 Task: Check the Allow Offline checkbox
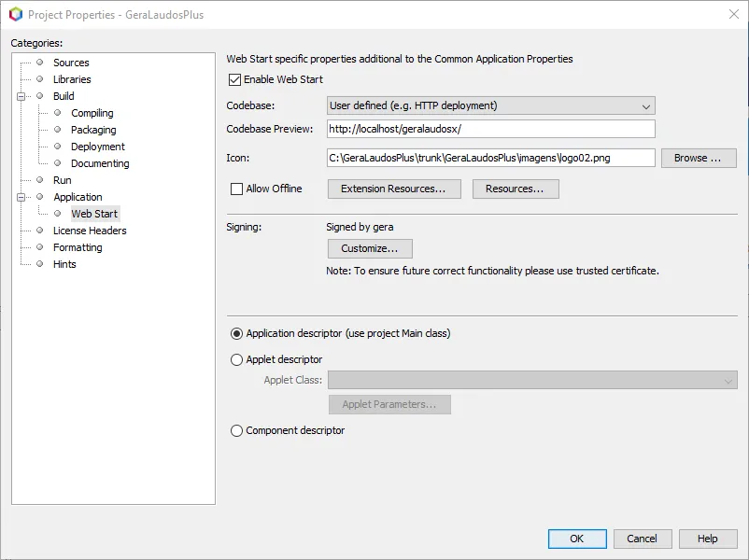click(x=236, y=189)
